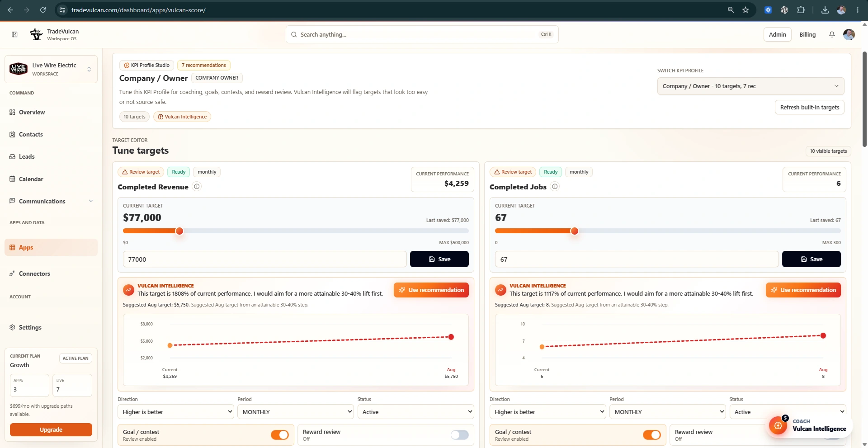Screen dimensions: 868x448
Task: Open Connectors in the sidebar
Action: tap(51, 274)
